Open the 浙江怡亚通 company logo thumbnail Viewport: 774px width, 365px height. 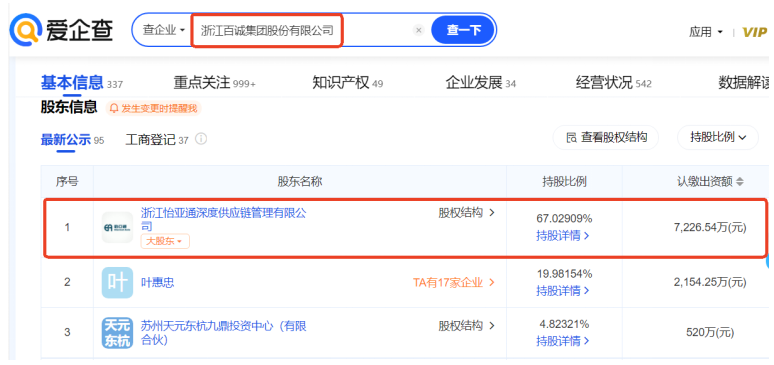(117, 227)
